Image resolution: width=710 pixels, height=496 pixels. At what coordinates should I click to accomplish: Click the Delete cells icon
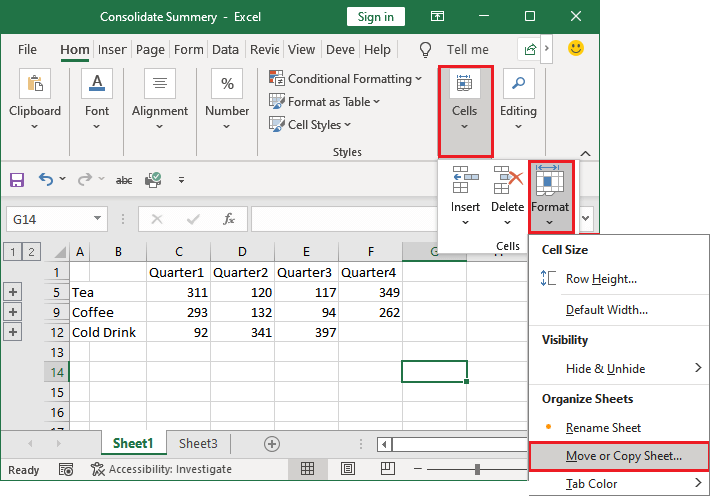click(508, 179)
